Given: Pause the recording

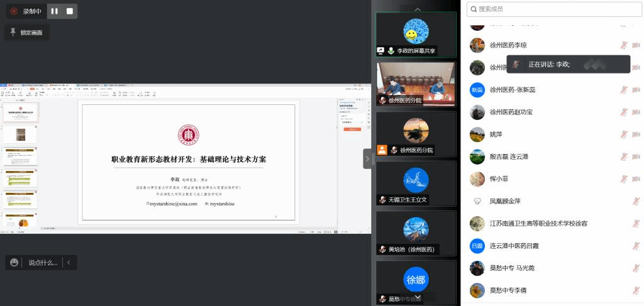Looking at the screenshot, I should click(x=54, y=11).
